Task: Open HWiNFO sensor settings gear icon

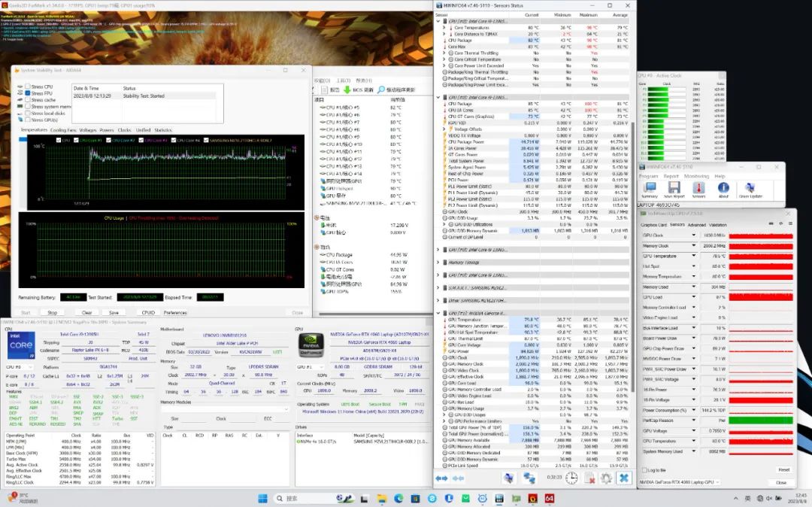Action: [606, 478]
